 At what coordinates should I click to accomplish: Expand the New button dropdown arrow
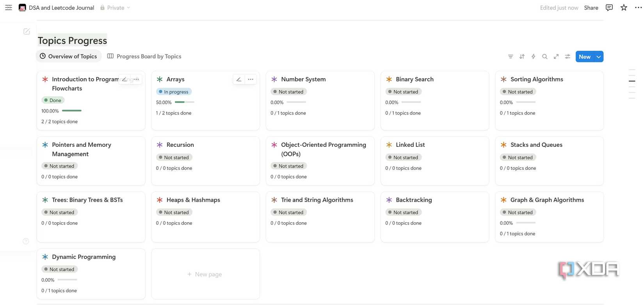(x=599, y=57)
